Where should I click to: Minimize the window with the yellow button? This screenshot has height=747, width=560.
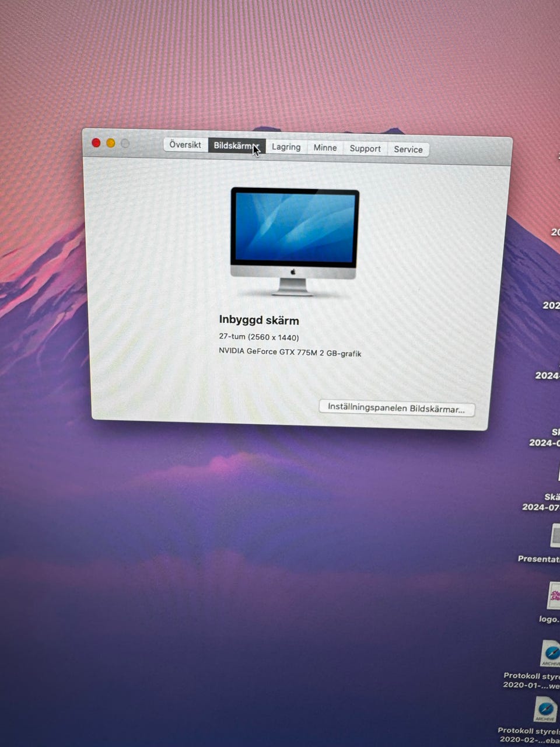point(111,143)
